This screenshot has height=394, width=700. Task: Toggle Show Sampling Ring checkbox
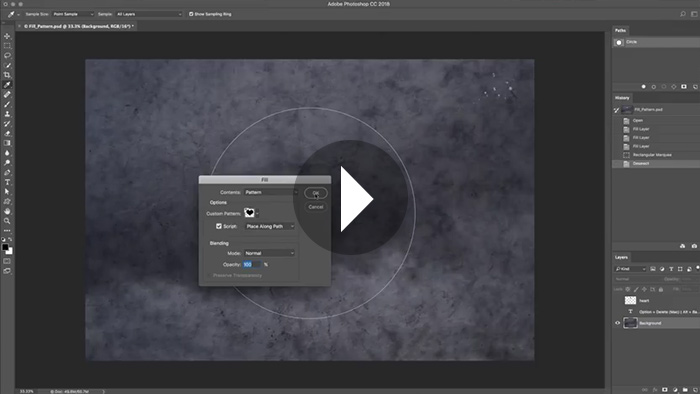point(191,14)
